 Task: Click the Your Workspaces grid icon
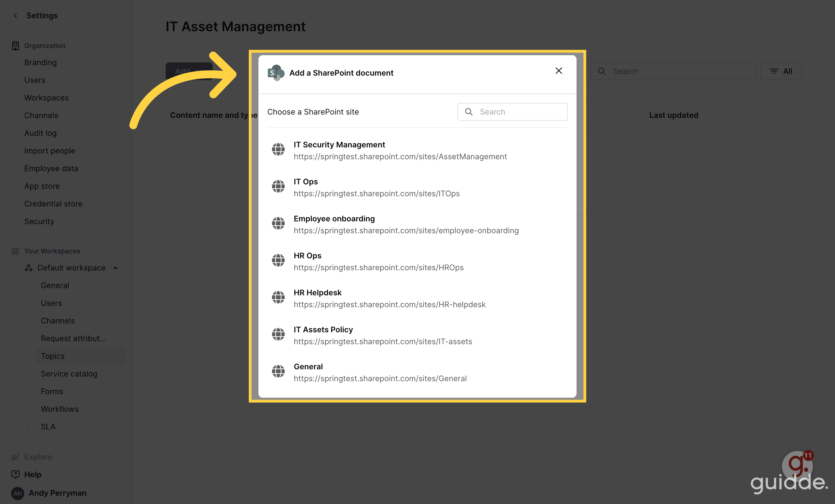15,251
